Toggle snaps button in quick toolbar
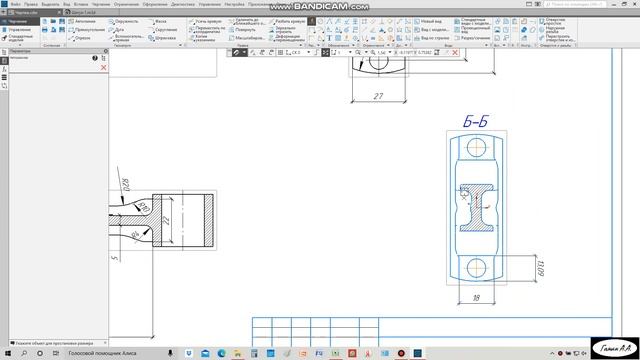This screenshot has width=640, height=360. coord(236,53)
